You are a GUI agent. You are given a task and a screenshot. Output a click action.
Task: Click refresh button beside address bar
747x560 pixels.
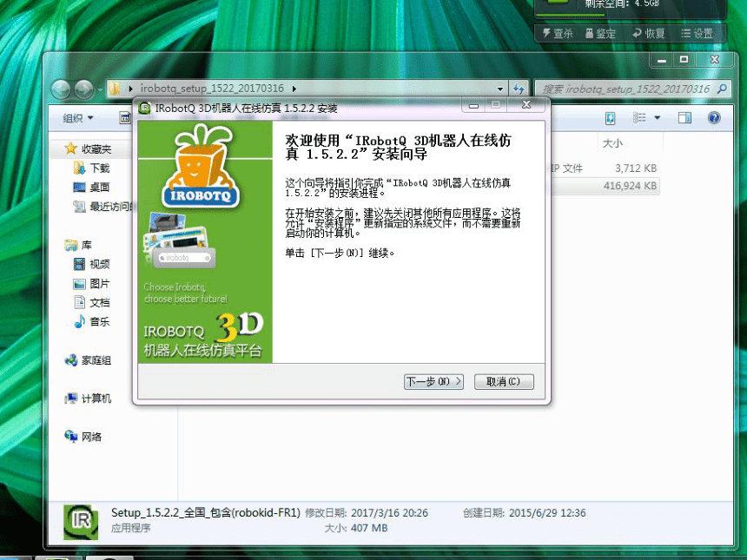519,89
